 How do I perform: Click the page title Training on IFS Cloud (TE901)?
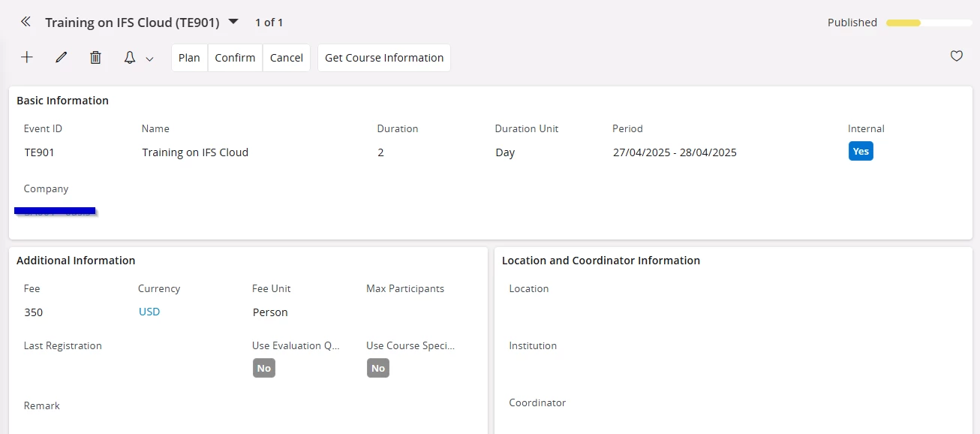point(132,23)
